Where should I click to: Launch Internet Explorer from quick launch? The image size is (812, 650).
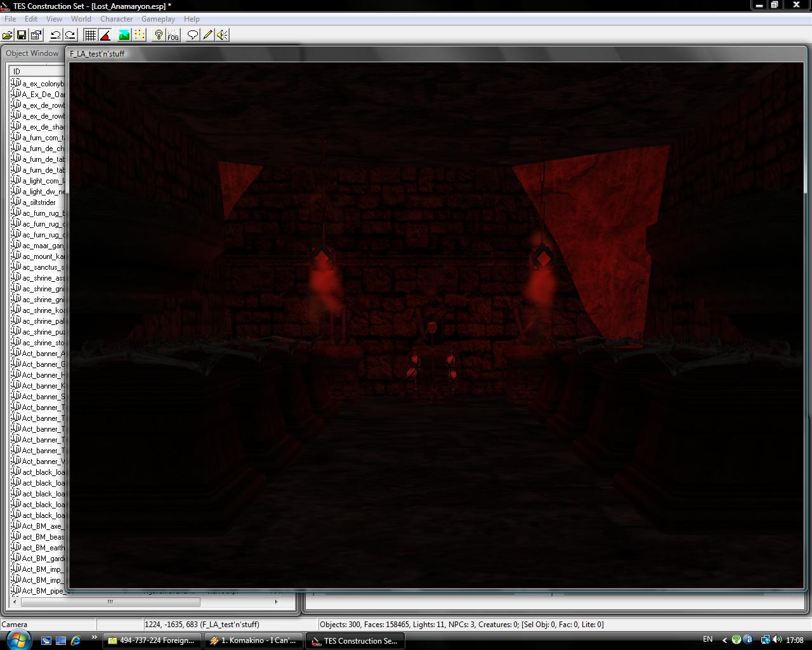pos(75,640)
